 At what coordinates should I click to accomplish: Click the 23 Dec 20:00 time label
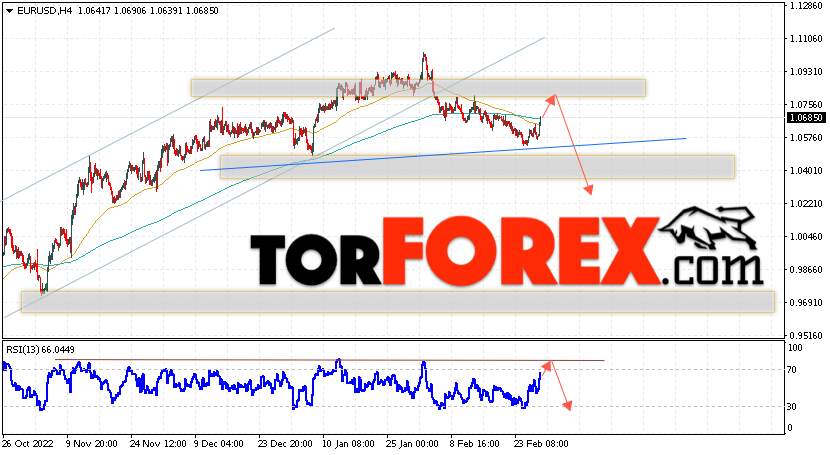pyautogui.click(x=285, y=443)
